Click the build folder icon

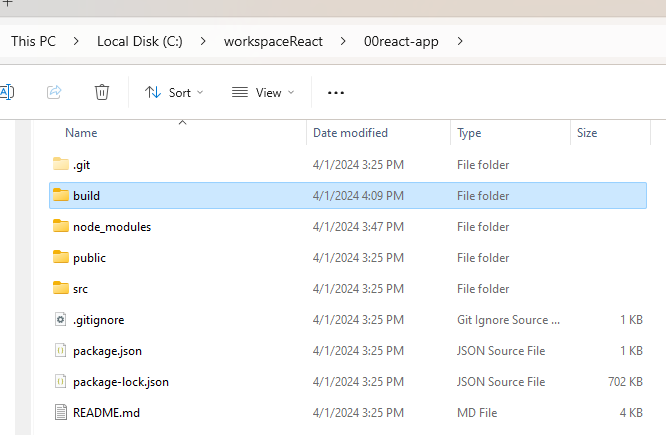61,195
